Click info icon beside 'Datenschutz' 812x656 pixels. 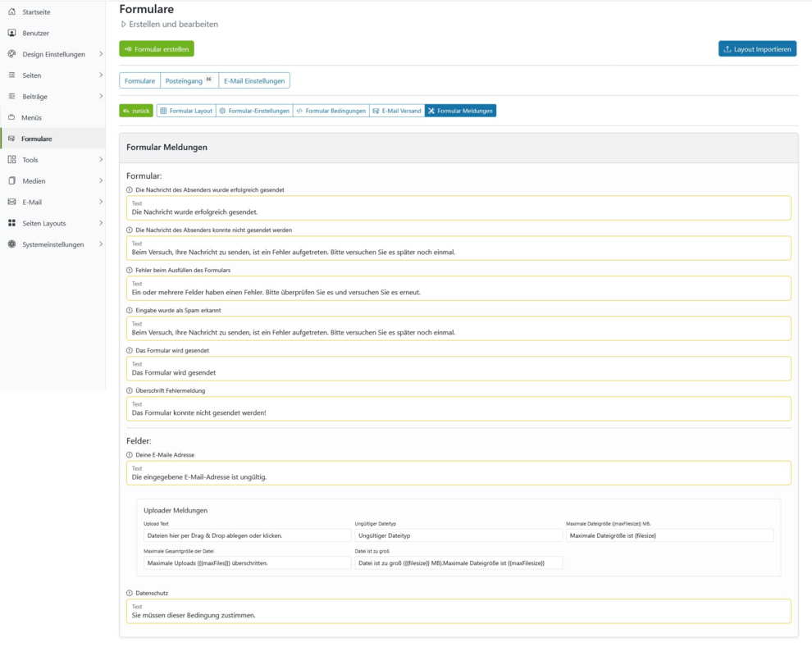point(130,594)
